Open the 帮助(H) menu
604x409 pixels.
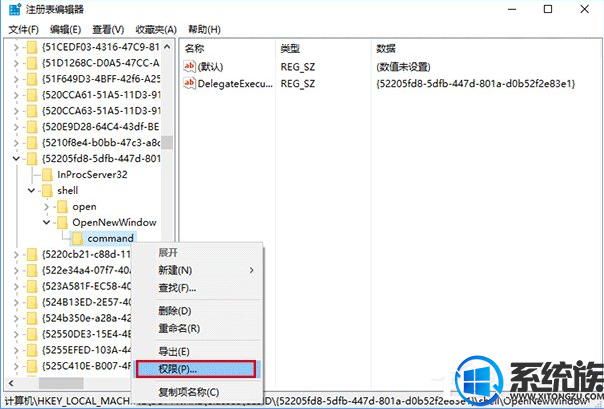pyautogui.click(x=204, y=30)
